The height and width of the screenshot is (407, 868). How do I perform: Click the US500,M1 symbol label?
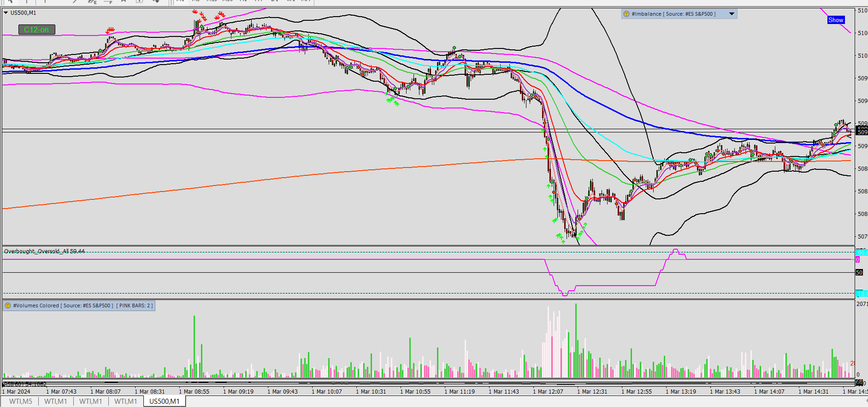tap(23, 13)
